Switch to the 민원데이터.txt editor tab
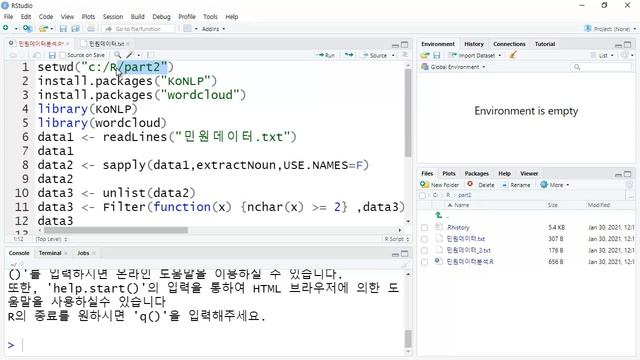 click(x=106, y=44)
